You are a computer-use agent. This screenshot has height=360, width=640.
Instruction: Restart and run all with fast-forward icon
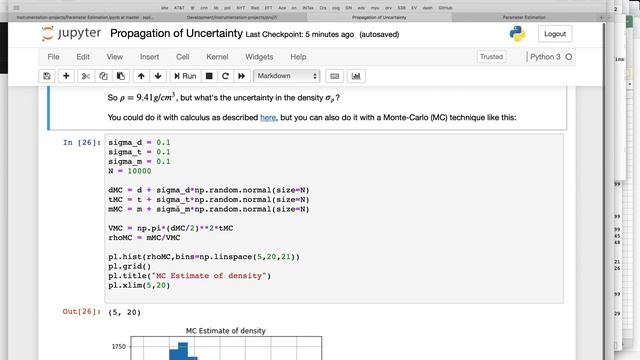coord(242,76)
